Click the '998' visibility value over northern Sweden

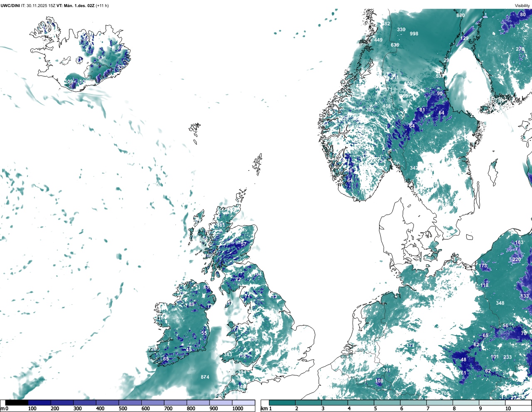(414, 34)
